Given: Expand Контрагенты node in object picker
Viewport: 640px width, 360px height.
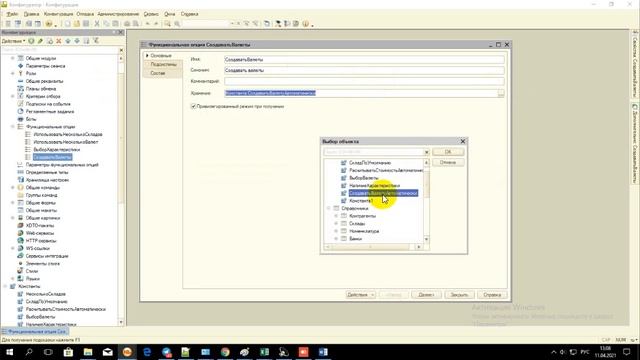Looking at the screenshot, I should 336,216.
